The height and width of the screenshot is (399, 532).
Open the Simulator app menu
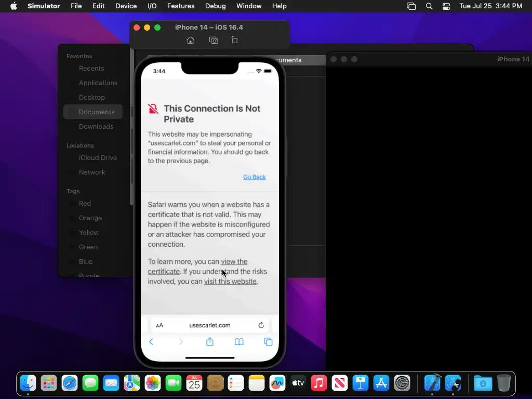point(44,6)
